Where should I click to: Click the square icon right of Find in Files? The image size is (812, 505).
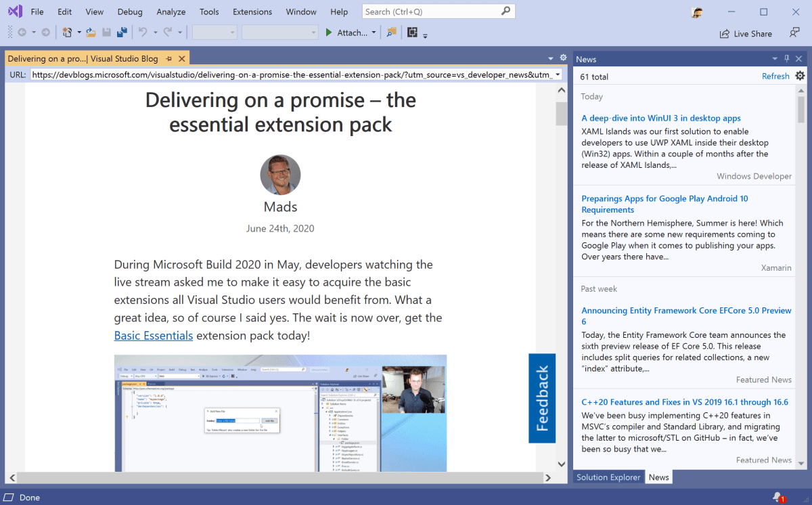tap(412, 32)
